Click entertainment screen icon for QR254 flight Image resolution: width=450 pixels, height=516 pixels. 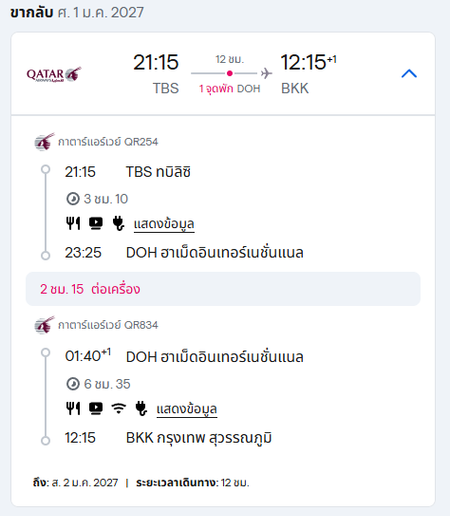96,223
